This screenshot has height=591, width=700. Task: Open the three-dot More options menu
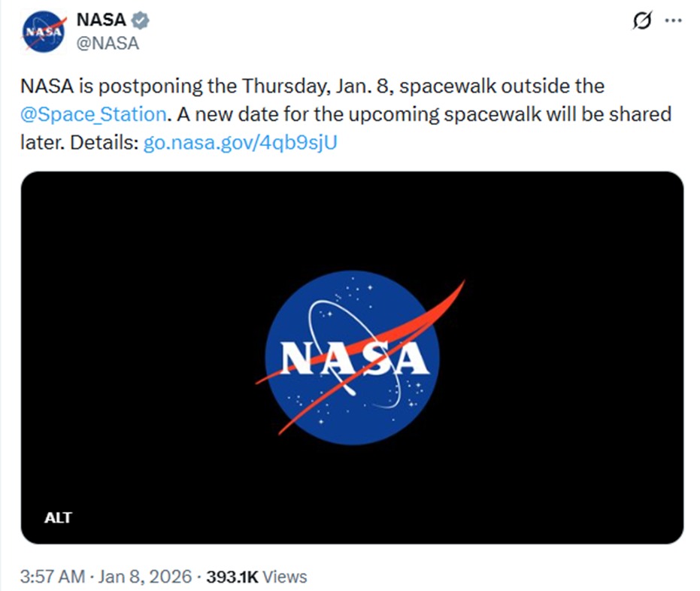[x=673, y=22]
